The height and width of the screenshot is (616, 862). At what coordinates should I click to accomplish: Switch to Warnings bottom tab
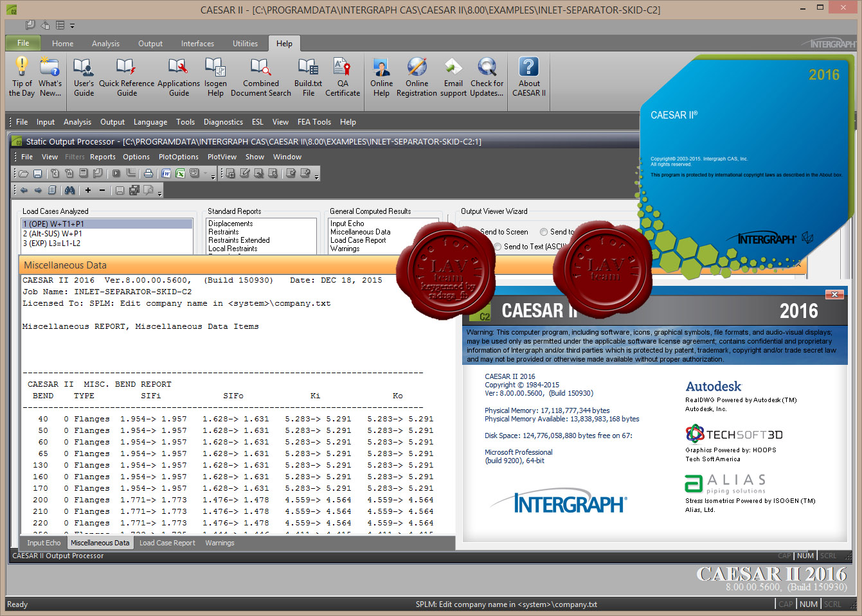pyautogui.click(x=220, y=543)
